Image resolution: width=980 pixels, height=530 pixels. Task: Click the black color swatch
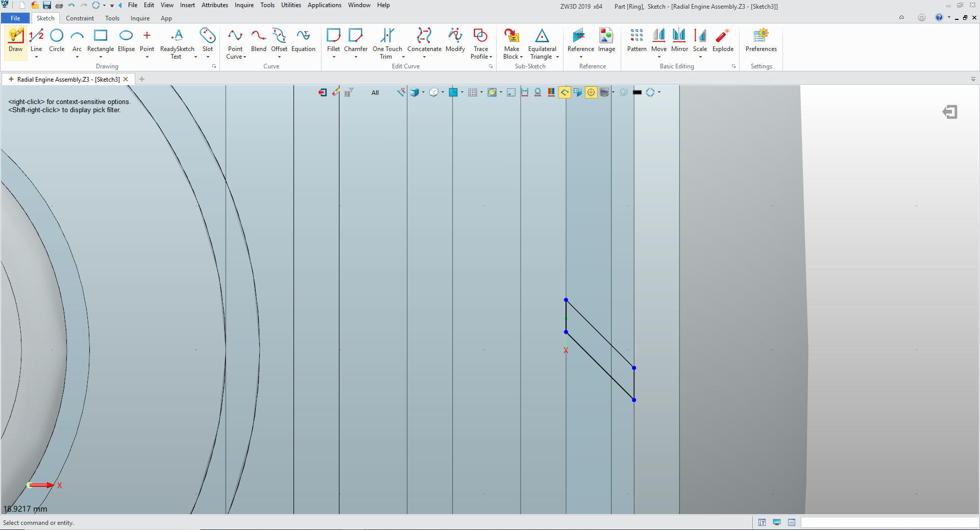tap(637, 92)
